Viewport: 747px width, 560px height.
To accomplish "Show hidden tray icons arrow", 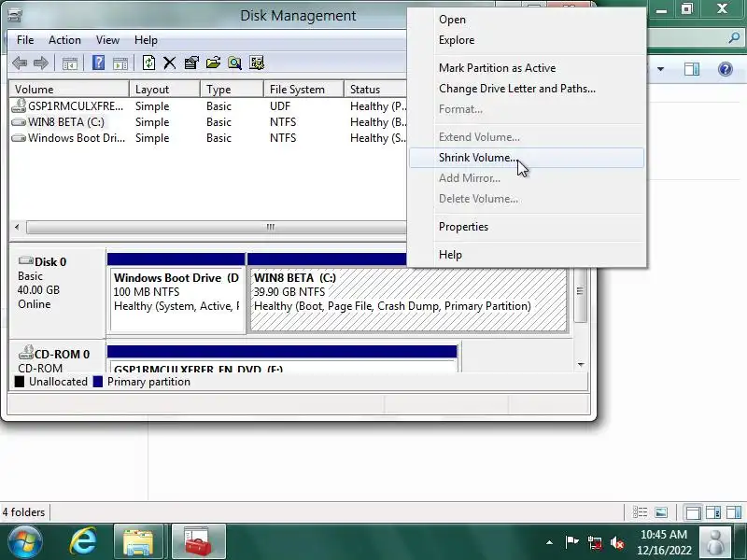I will point(549,542).
